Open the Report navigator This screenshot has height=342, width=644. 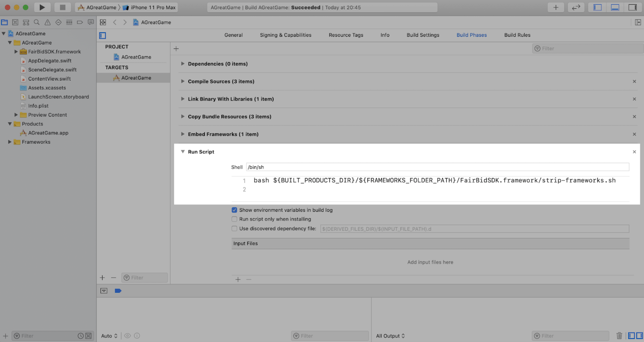pos(91,22)
